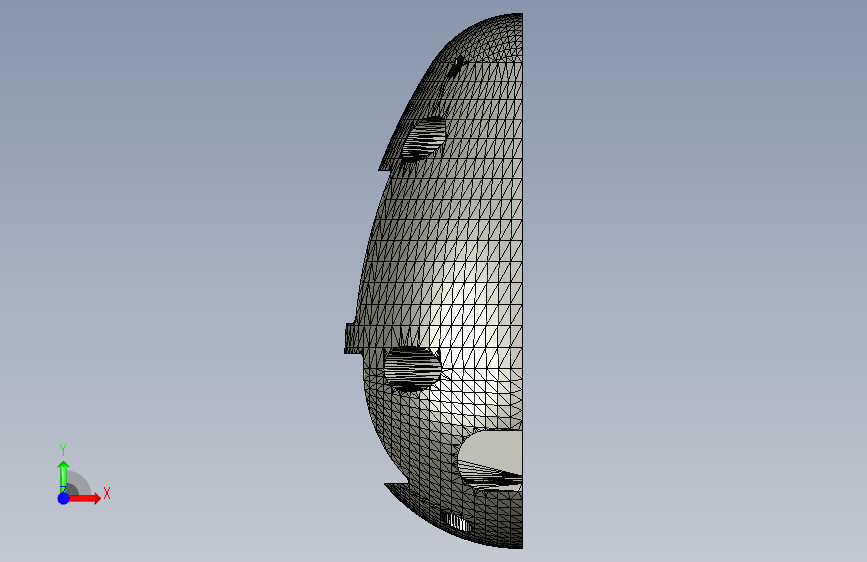Pick the rectangular tab protruding from the shell's left edge
The height and width of the screenshot is (562, 867).
(x=354, y=339)
